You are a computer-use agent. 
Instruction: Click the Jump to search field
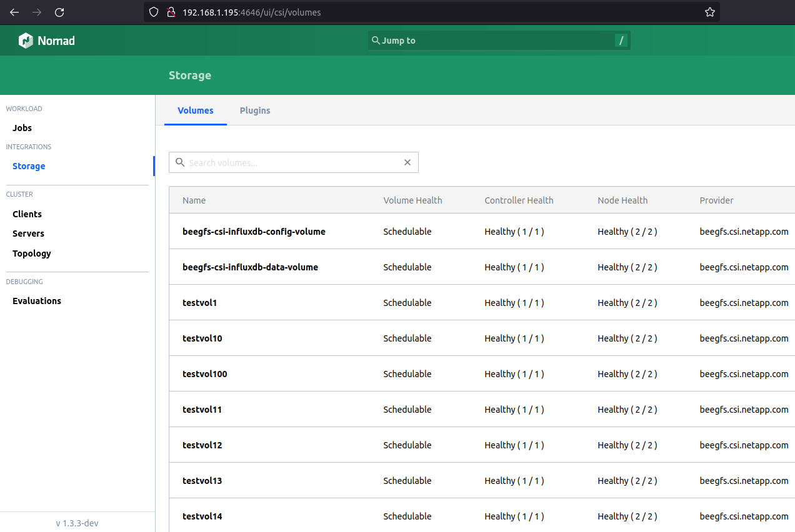click(x=499, y=41)
